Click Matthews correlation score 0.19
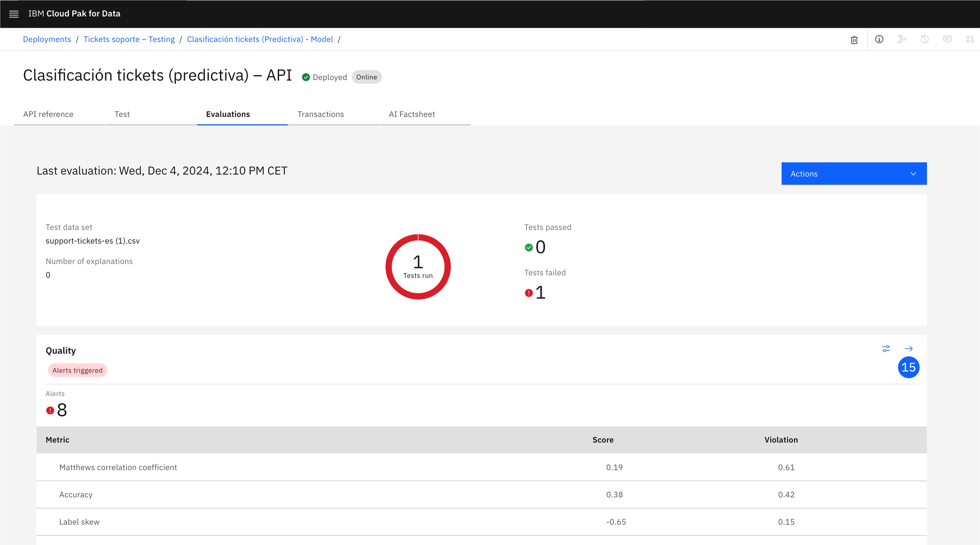Screen dimensions: 980x545 (614, 467)
